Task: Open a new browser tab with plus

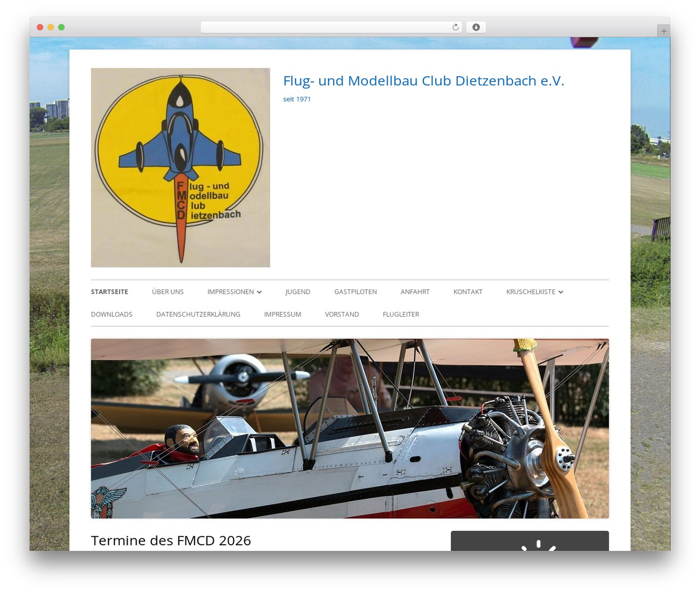Action: pyautogui.click(x=663, y=31)
